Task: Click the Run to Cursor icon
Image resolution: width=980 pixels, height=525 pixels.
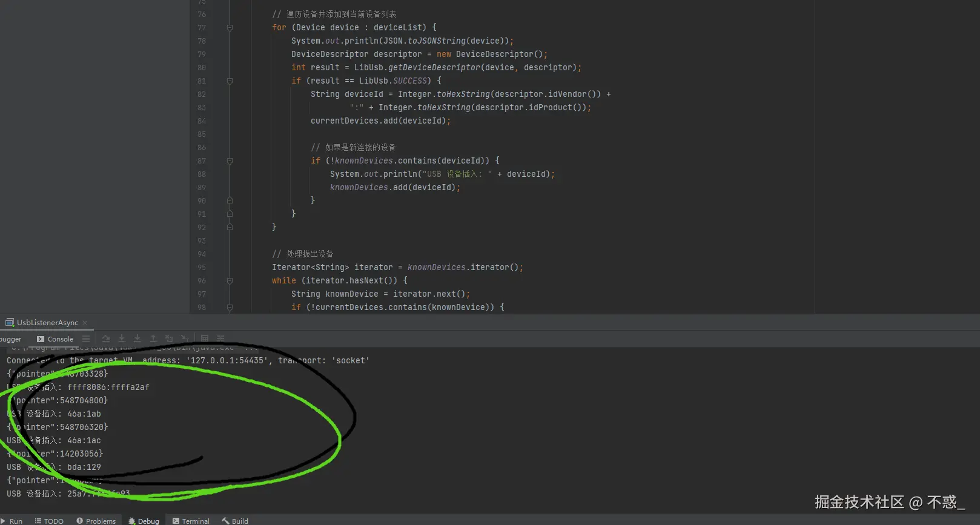Action: click(x=185, y=338)
